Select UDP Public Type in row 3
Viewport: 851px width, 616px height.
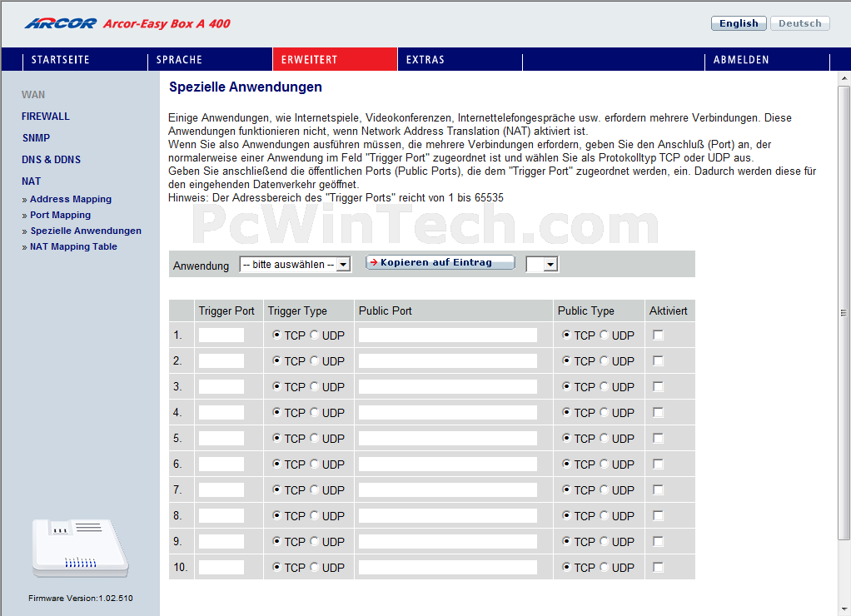[x=604, y=386]
